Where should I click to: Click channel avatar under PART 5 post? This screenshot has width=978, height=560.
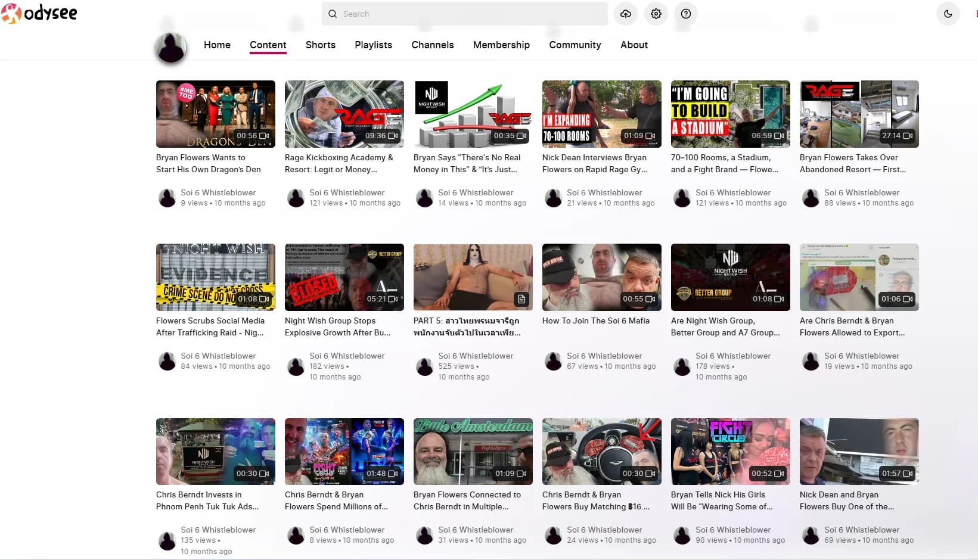pyautogui.click(x=424, y=366)
